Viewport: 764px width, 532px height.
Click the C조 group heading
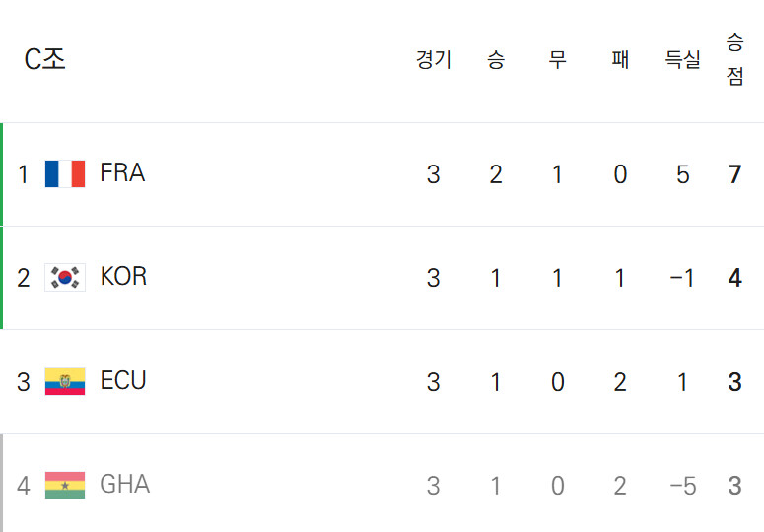[44, 59]
